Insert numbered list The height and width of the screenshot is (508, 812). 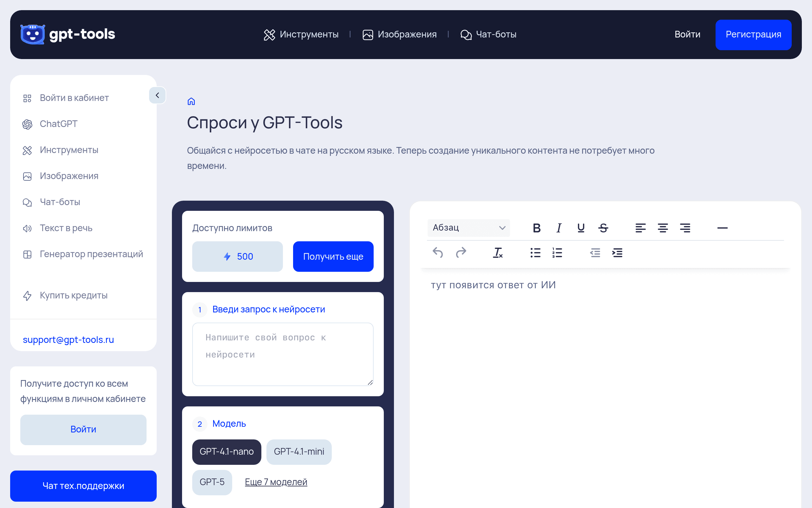[557, 253]
